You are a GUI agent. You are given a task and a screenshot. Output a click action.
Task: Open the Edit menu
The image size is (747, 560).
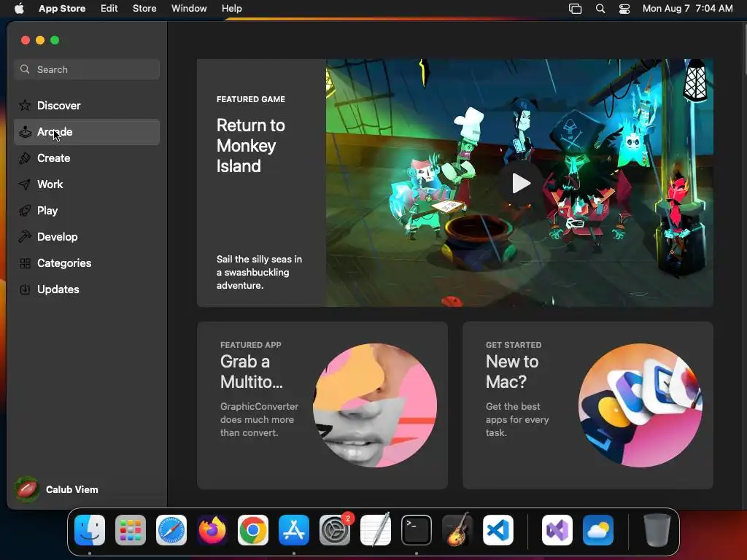click(x=109, y=9)
